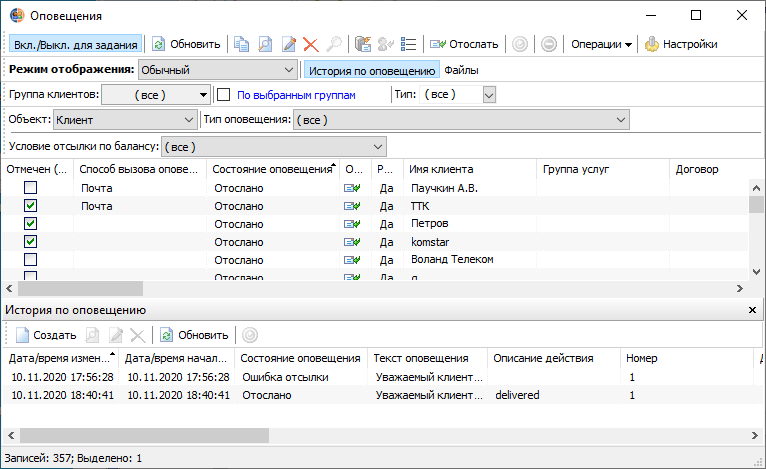The image size is (766, 469).
Task: Click the checklist icon in the top toolbar
Action: tap(408, 44)
